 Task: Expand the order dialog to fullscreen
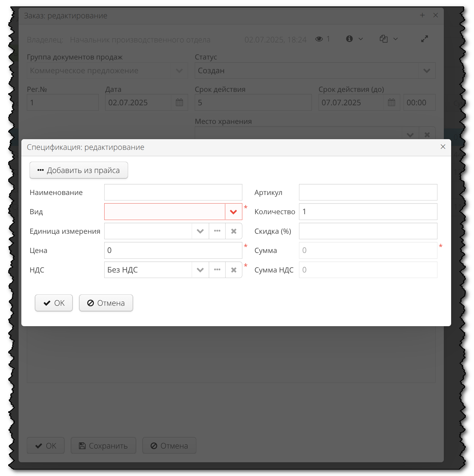point(425,39)
